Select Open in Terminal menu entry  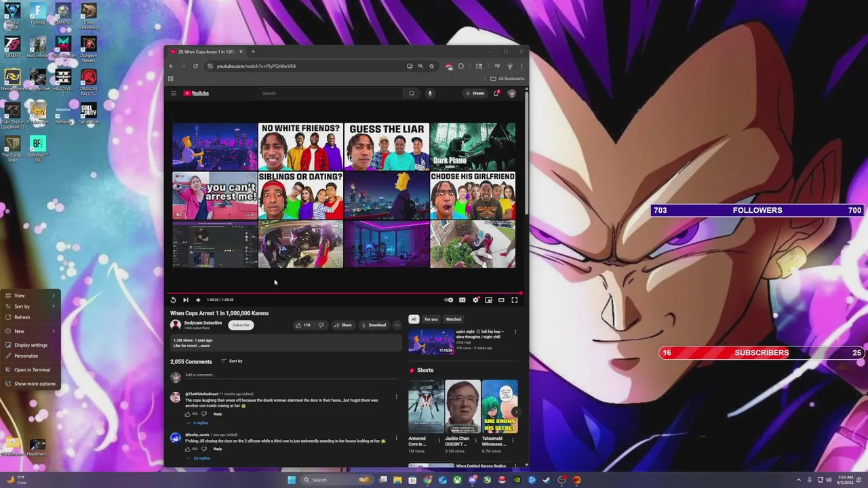pos(31,369)
